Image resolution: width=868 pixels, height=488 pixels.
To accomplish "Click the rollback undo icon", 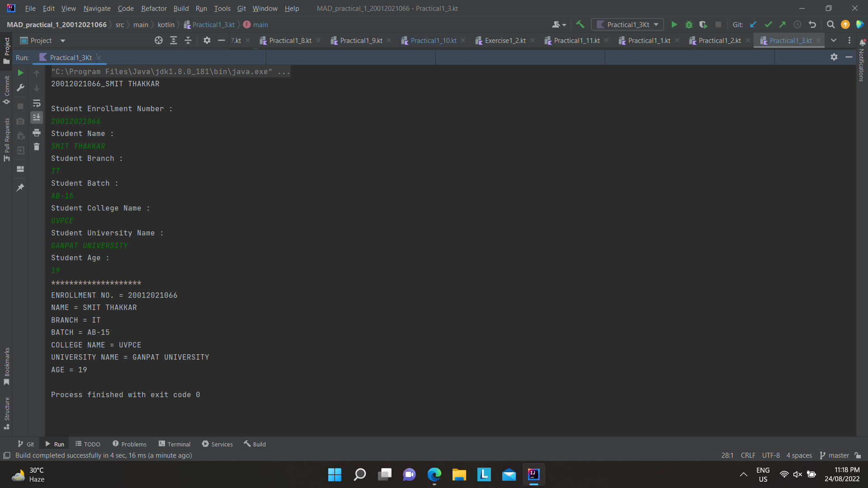I will click(x=812, y=25).
